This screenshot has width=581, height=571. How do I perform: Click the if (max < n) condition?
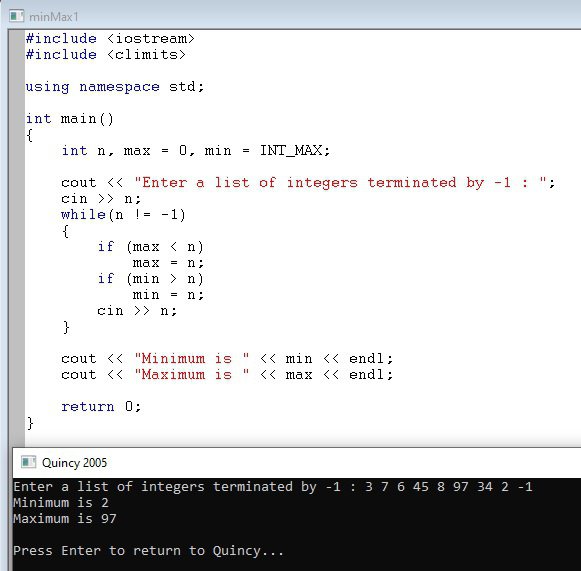pos(150,247)
